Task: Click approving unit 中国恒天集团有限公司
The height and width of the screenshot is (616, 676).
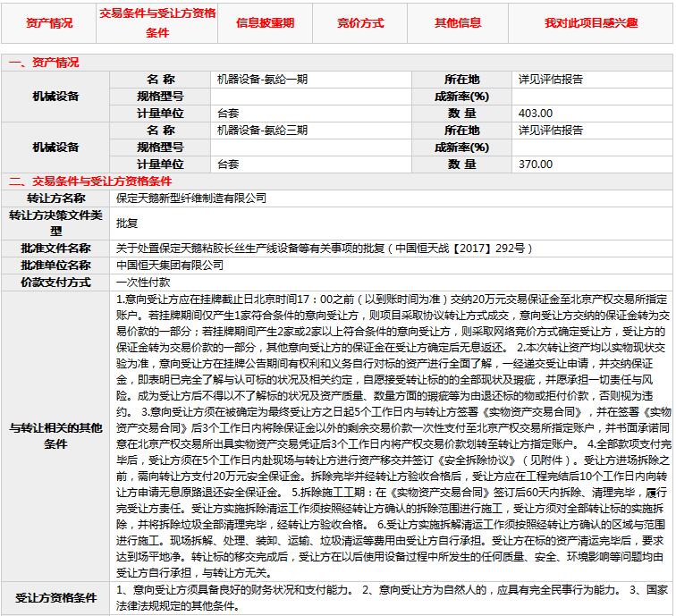Action: [170, 266]
